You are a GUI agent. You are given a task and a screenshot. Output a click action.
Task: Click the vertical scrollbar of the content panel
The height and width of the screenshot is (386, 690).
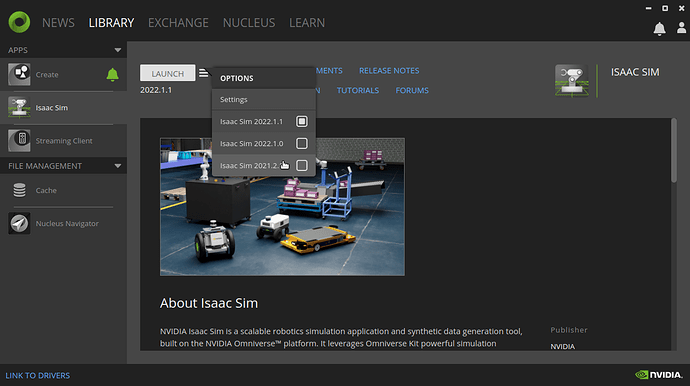pyautogui.click(x=674, y=150)
